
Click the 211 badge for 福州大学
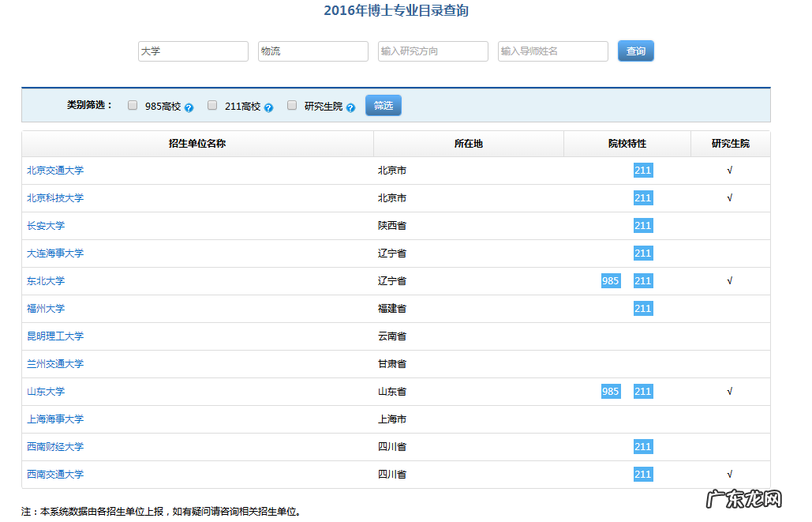click(x=642, y=308)
